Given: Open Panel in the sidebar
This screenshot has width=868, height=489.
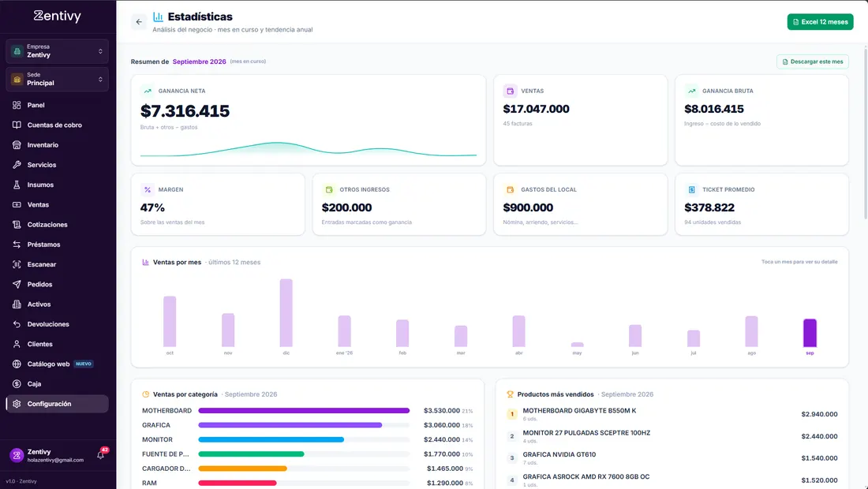Looking at the screenshot, I should click(57, 105).
